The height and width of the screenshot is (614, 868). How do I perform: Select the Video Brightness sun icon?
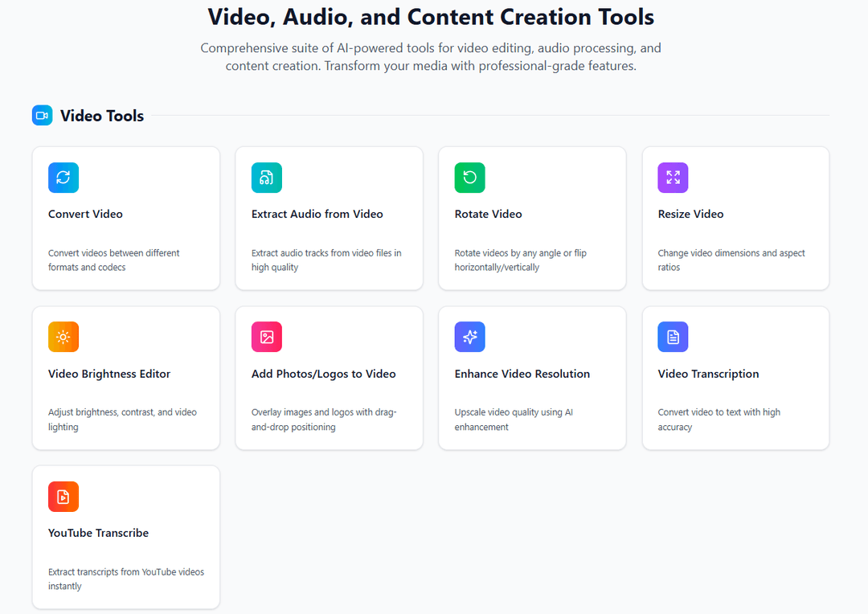[63, 337]
